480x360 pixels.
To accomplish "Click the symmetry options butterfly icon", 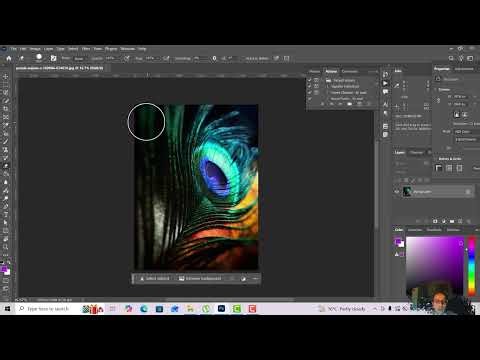I will [x=276, y=58].
